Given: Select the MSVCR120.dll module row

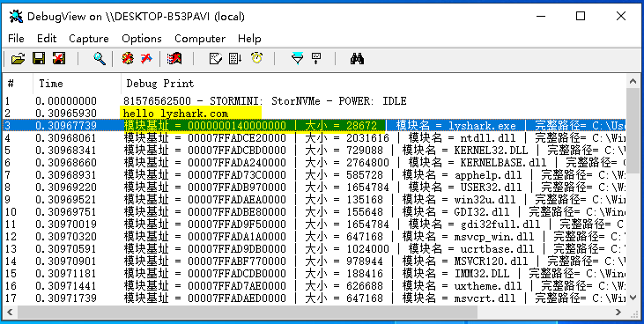Looking at the screenshot, I should coord(315,261).
